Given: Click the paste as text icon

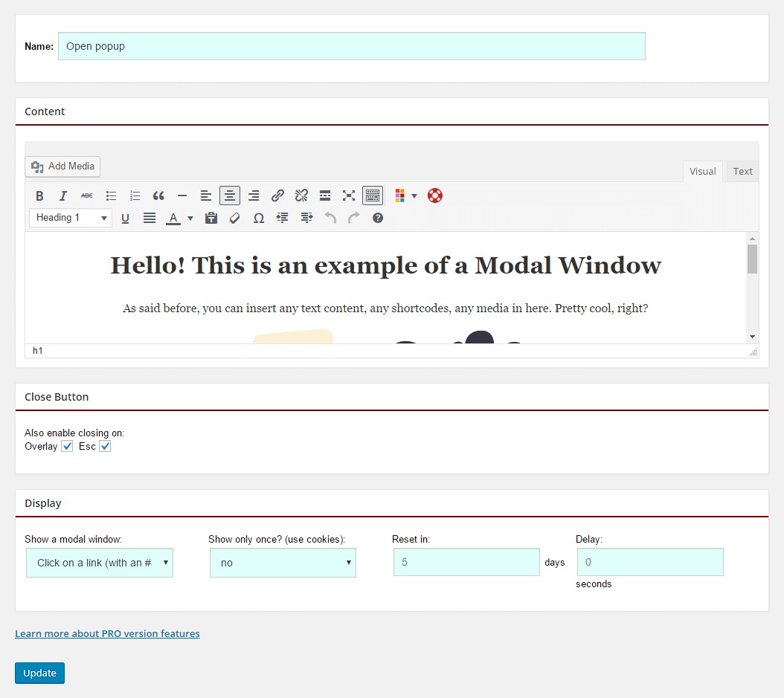Looking at the screenshot, I should click(211, 218).
